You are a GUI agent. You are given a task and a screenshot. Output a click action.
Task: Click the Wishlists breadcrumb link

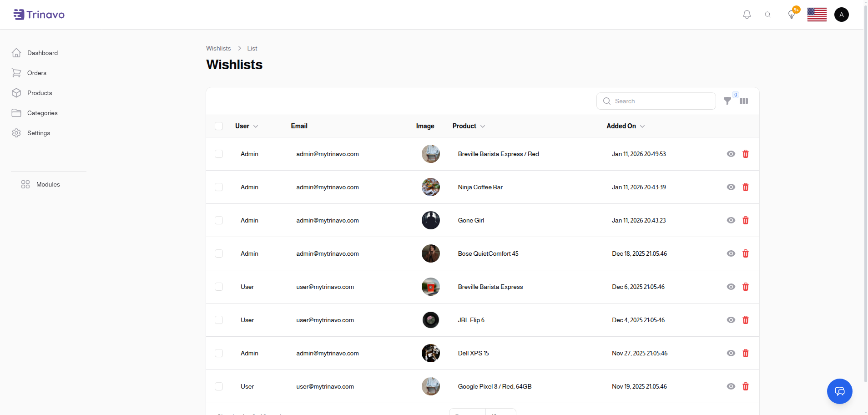pos(218,48)
